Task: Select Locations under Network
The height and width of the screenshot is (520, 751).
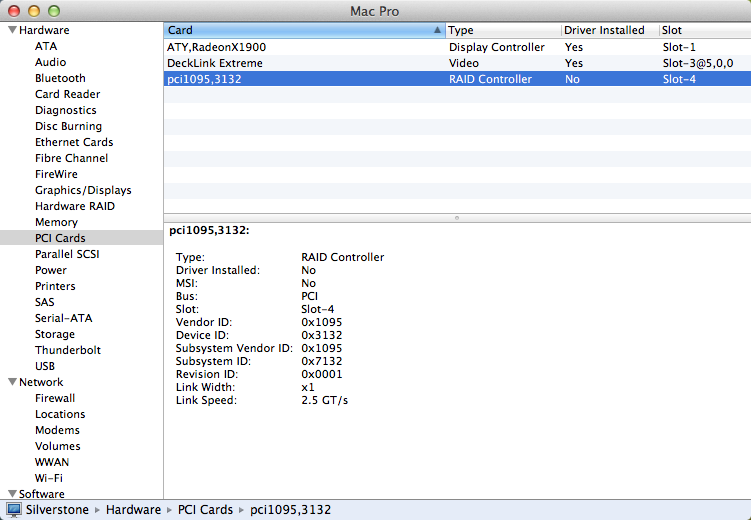Action: coord(60,414)
